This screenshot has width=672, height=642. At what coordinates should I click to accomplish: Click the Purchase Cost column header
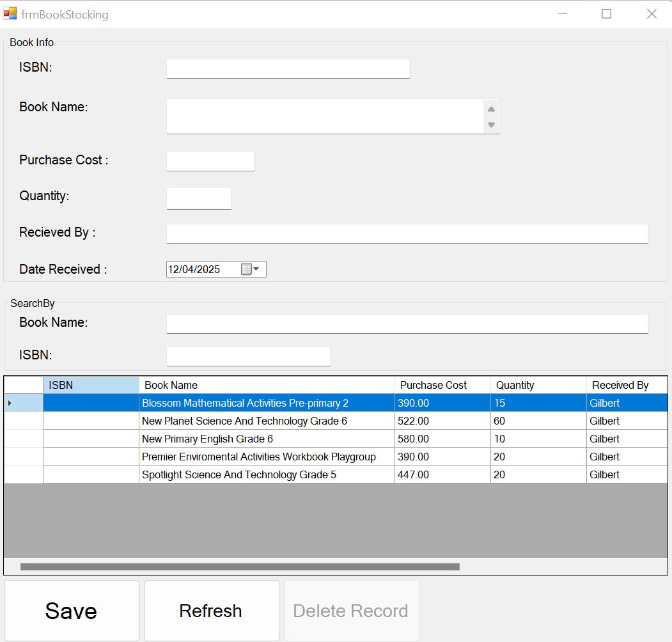tap(442, 385)
